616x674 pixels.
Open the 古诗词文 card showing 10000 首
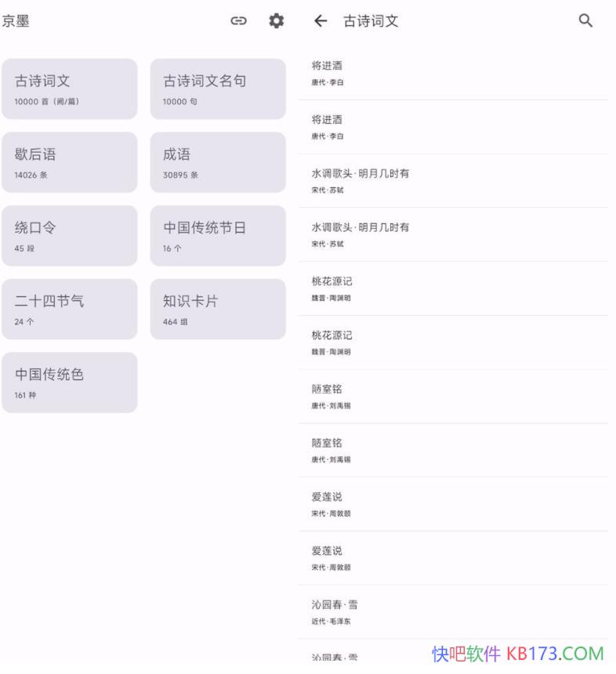(69, 89)
